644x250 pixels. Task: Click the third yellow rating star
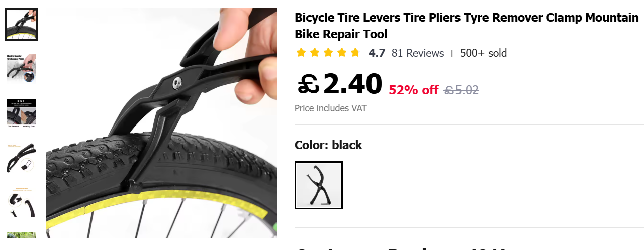328,53
